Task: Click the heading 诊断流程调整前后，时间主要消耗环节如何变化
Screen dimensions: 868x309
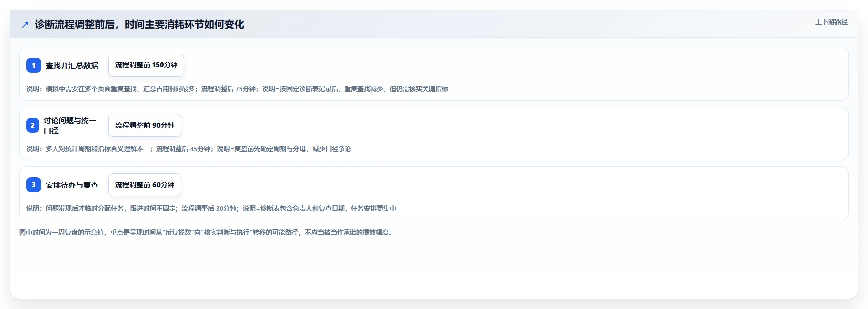Action: [x=140, y=24]
